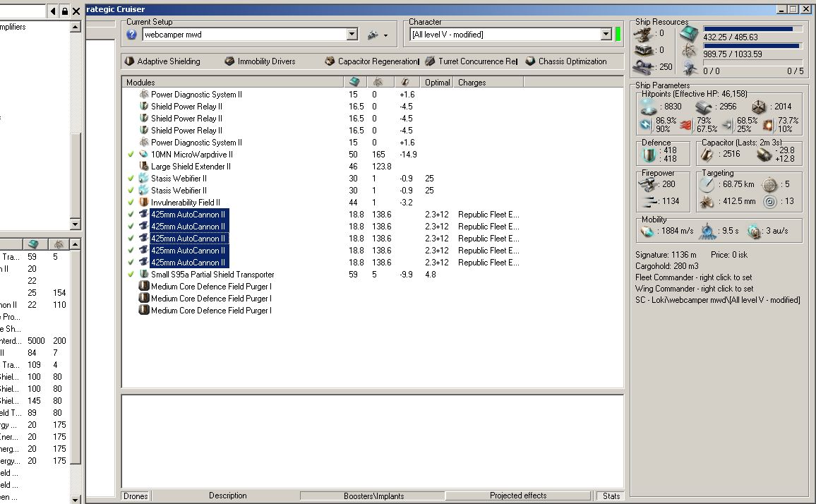Click the up arrow of the upper left list scrollbar
Screen dimensions: 816x504
click(75, 27)
